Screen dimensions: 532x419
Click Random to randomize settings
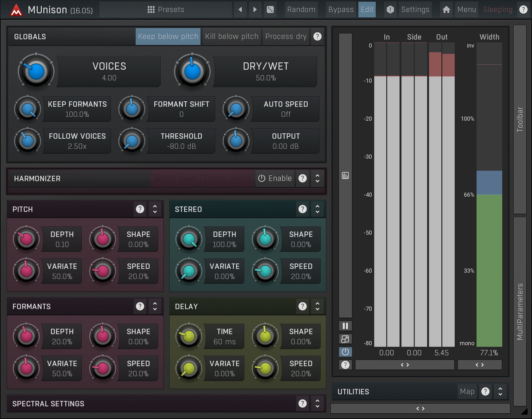[x=301, y=10]
